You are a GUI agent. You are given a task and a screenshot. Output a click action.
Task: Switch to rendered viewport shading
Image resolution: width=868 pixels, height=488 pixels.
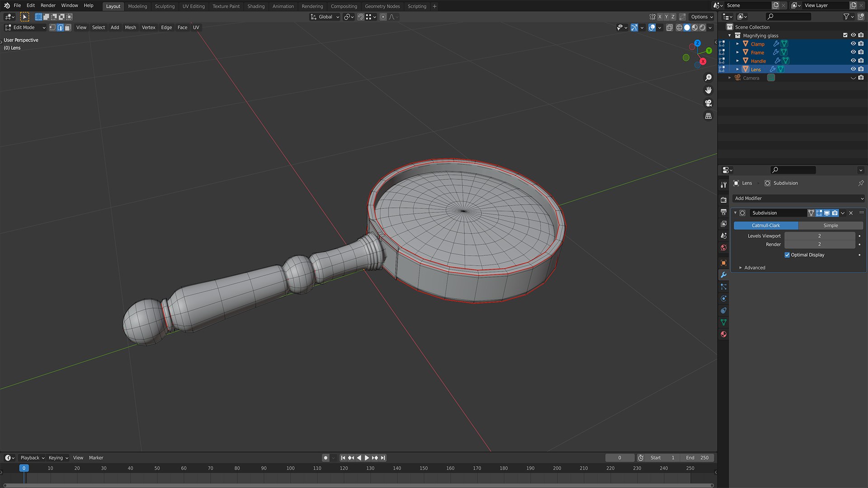703,28
